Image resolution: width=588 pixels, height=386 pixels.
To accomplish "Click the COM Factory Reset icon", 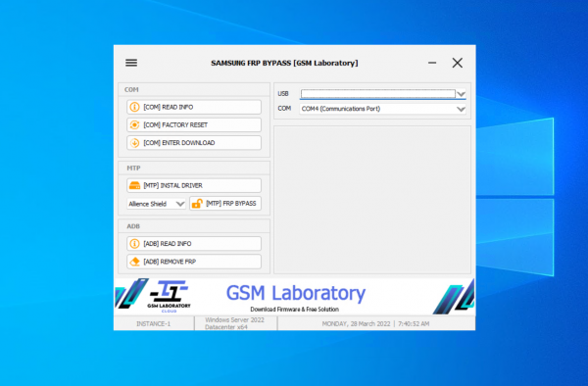I will [134, 124].
